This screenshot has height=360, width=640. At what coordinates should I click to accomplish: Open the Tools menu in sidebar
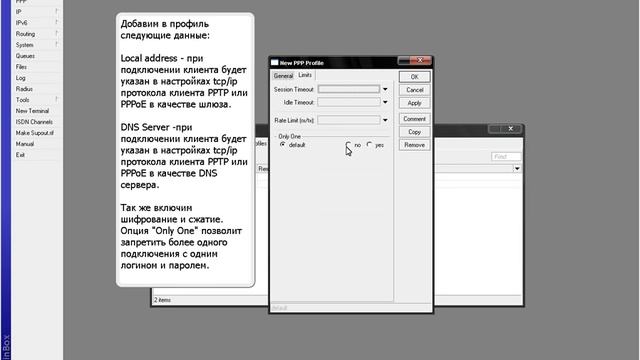37,100
